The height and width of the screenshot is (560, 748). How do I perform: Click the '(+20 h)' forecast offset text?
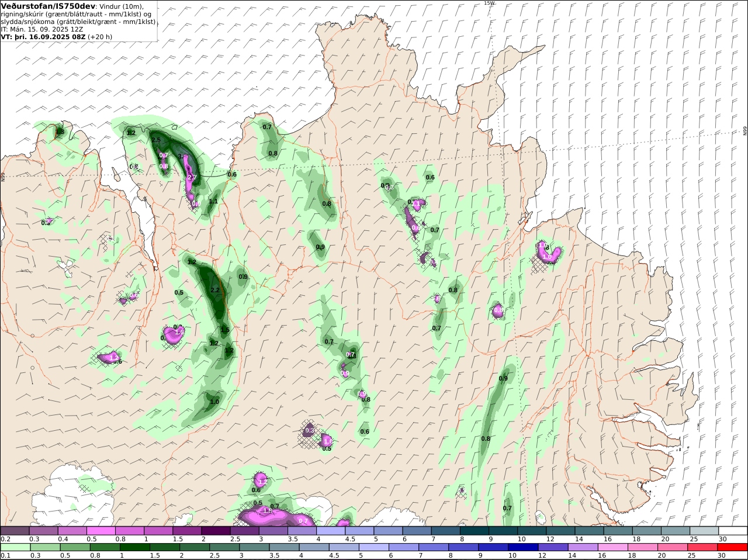tap(100, 36)
